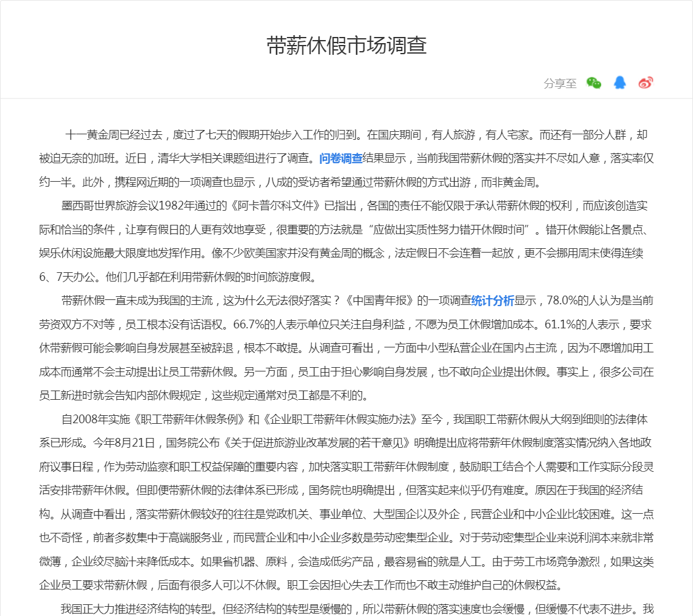Open the 问卷调查 hyperlink

(x=341, y=158)
